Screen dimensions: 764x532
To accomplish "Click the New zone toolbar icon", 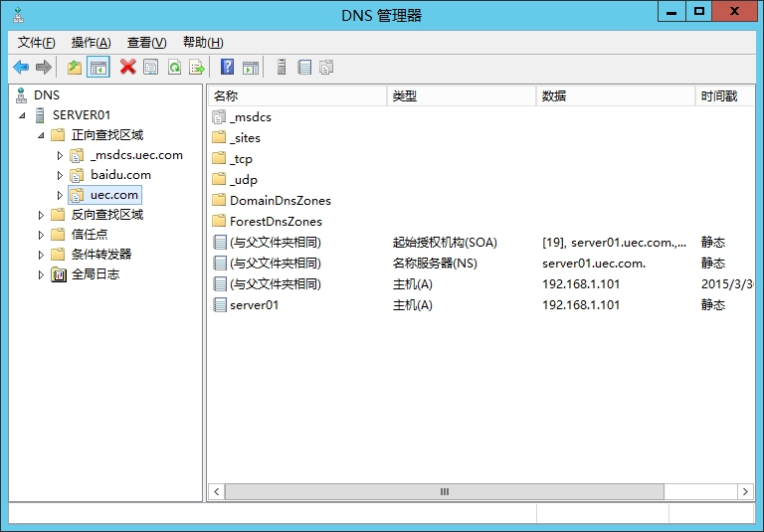I will [326, 67].
